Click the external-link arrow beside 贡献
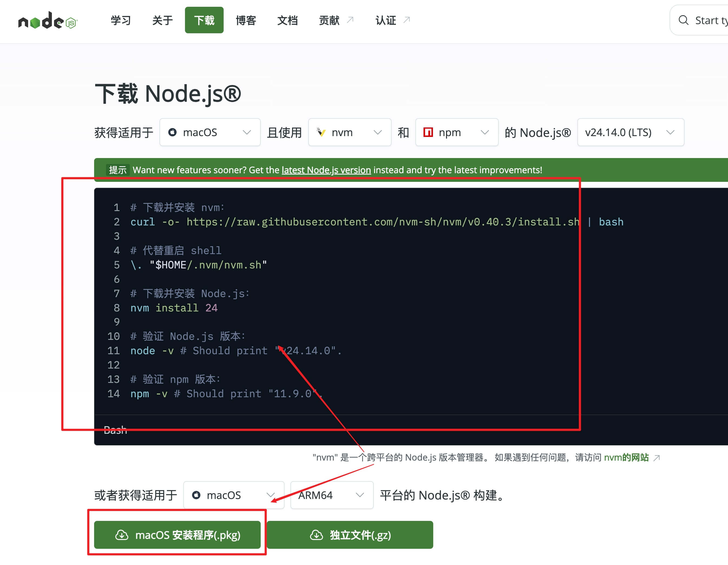This screenshot has width=728, height=565. 350,20
